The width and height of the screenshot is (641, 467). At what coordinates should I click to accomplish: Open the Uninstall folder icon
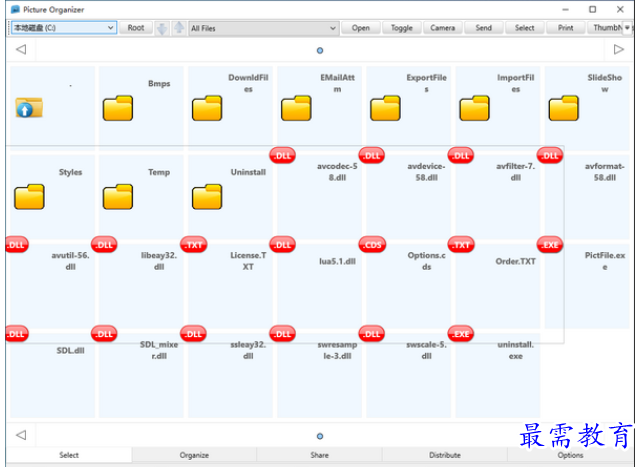207,197
